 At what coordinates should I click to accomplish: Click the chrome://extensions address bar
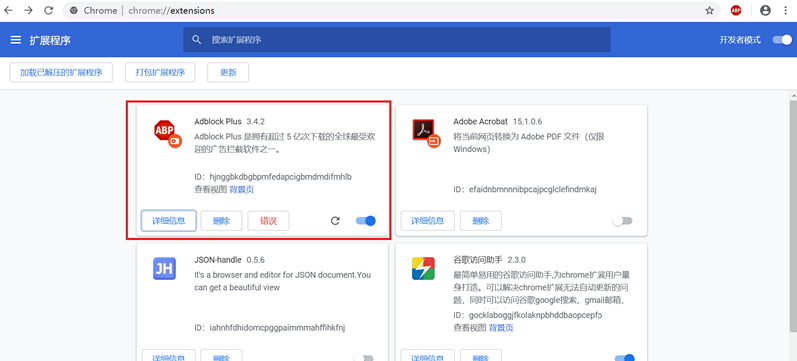[x=391, y=11]
